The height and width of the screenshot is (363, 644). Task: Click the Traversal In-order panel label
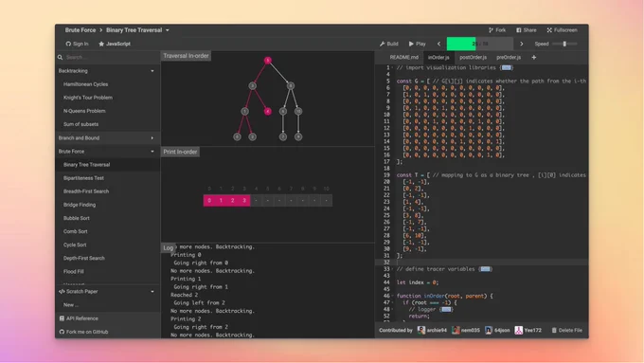(x=186, y=56)
